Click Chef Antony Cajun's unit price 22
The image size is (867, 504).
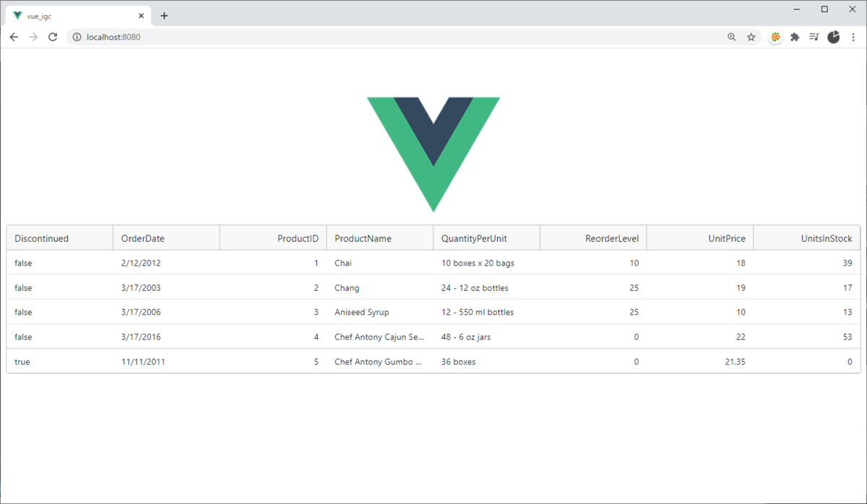tap(700, 336)
